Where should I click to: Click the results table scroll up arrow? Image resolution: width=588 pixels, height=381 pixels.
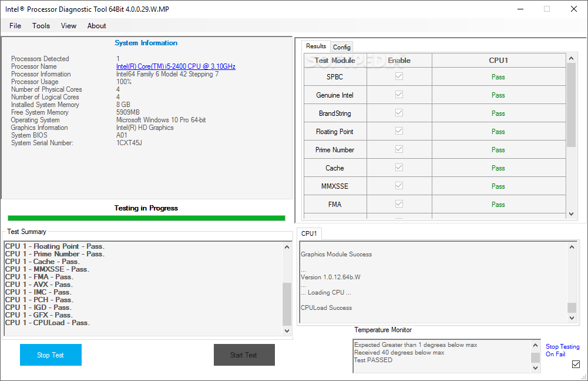pos(571,58)
